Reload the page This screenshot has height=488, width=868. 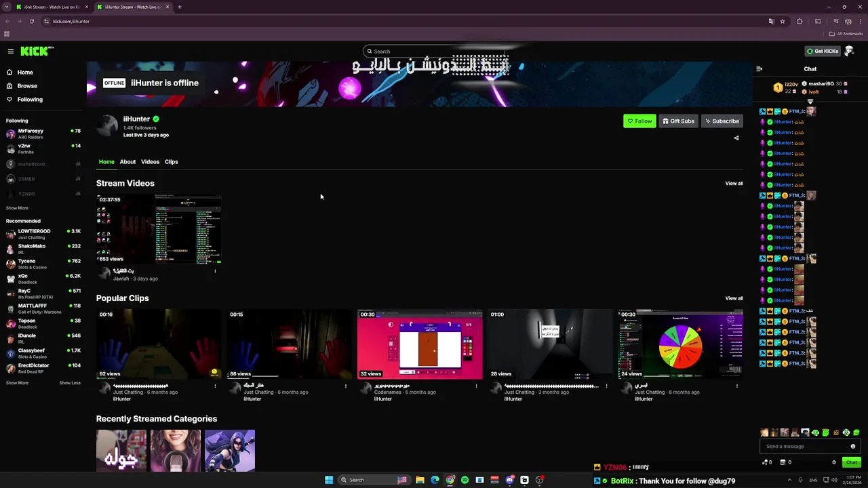tap(31, 22)
